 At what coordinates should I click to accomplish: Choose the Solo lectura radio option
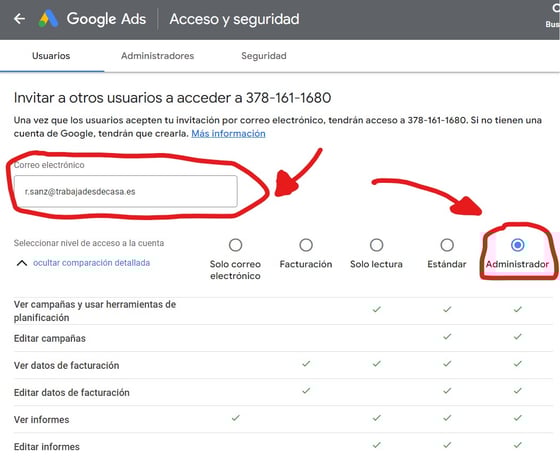[376, 245]
